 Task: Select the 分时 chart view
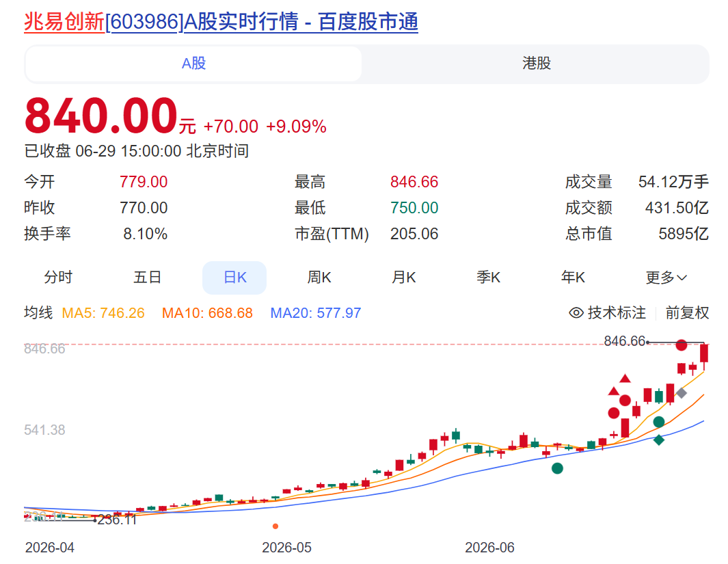[x=58, y=277]
